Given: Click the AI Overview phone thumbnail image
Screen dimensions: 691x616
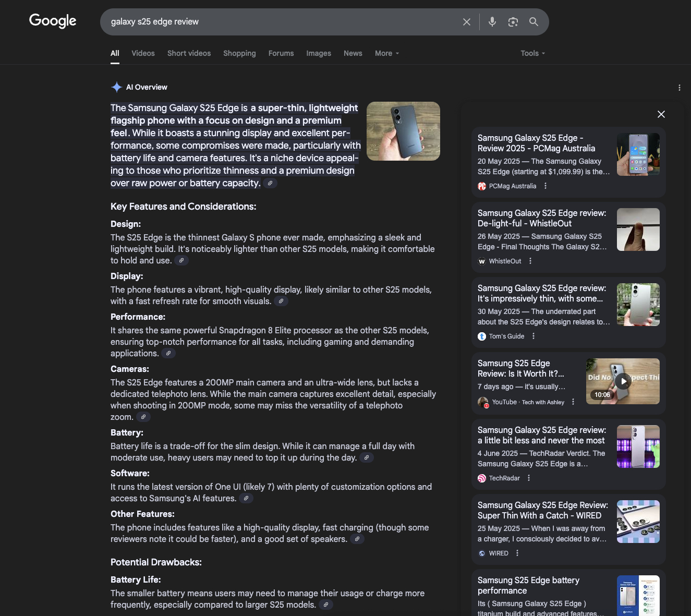Looking at the screenshot, I should (x=403, y=131).
